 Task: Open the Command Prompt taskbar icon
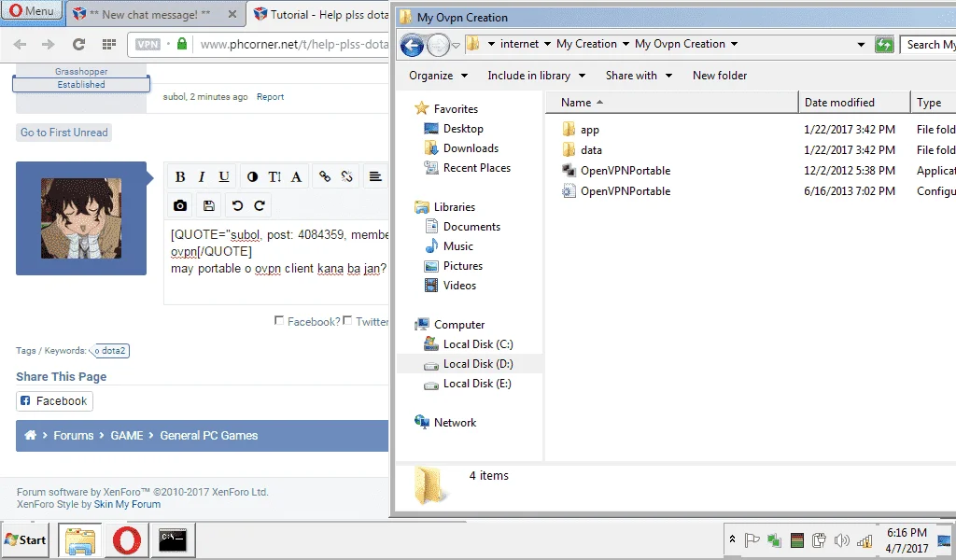pos(173,539)
